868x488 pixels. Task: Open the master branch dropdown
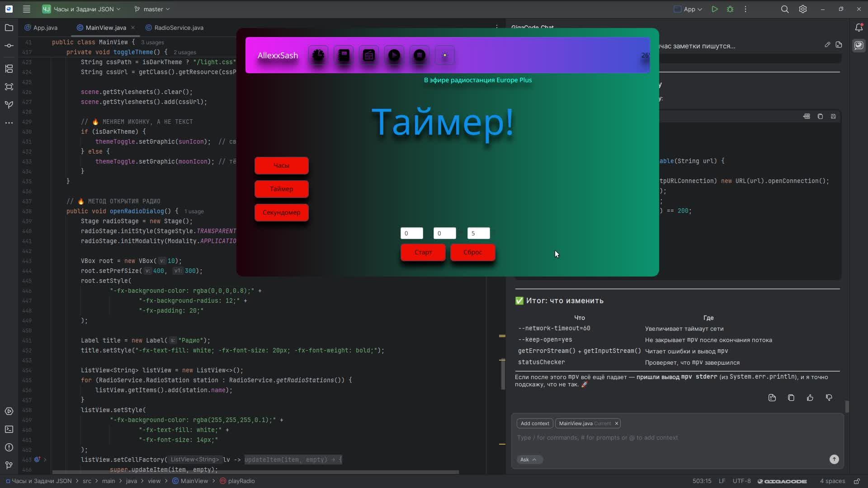152,9
